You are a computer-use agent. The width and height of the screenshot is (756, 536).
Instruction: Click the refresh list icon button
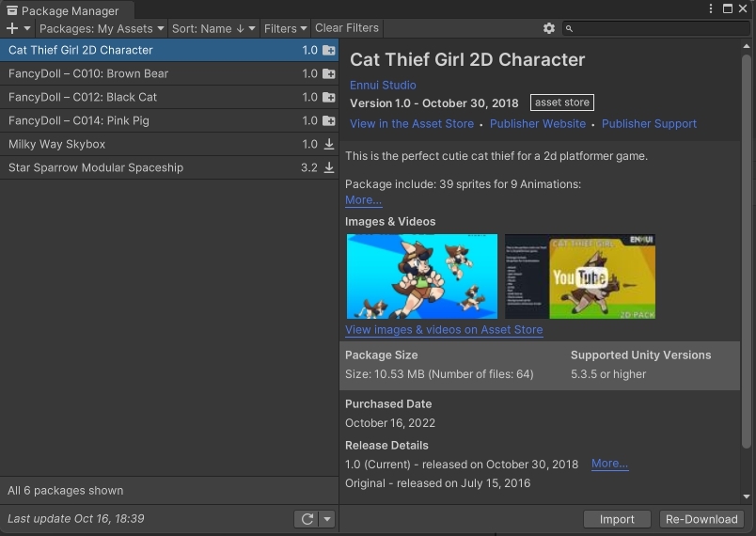coord(307,519)
